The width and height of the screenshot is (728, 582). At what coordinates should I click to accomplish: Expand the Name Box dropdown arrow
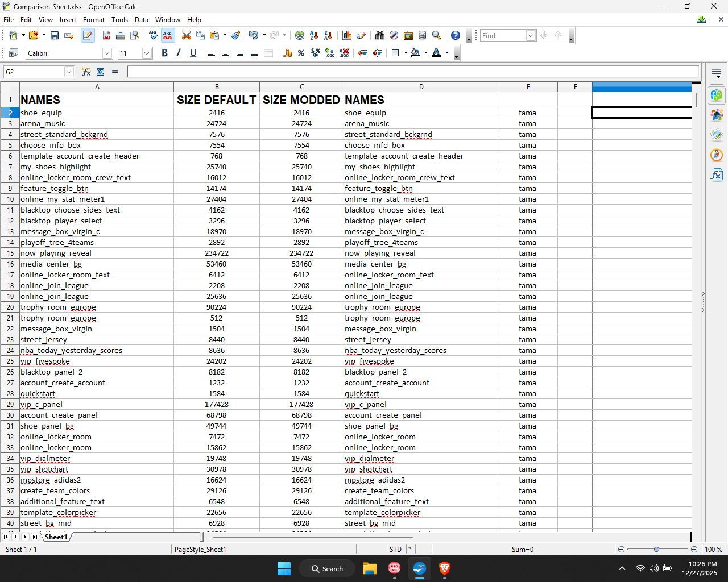pyautogui.click(x=69, y=72)
